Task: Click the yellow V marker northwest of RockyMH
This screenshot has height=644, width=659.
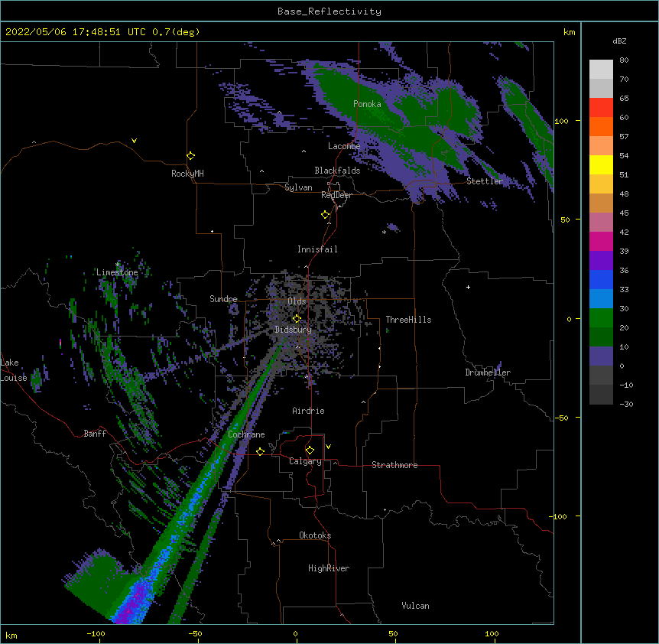Action: (134, 141)
